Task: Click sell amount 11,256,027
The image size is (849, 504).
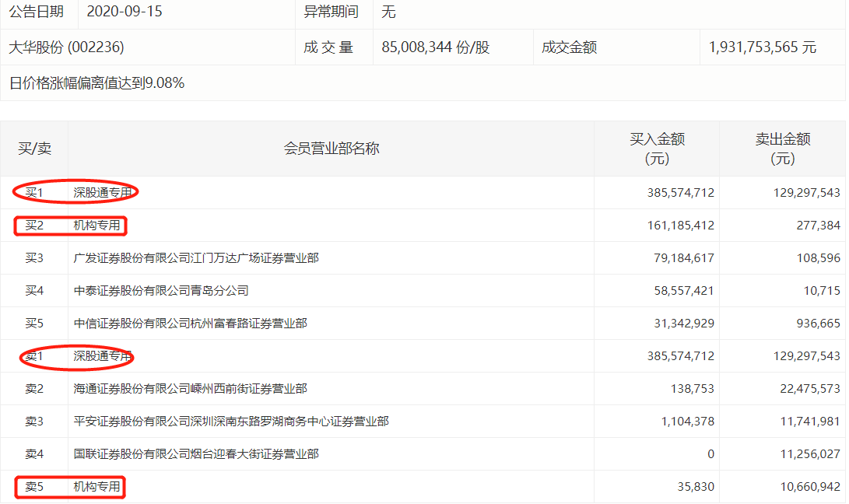Action: click(x=810, y=454)
